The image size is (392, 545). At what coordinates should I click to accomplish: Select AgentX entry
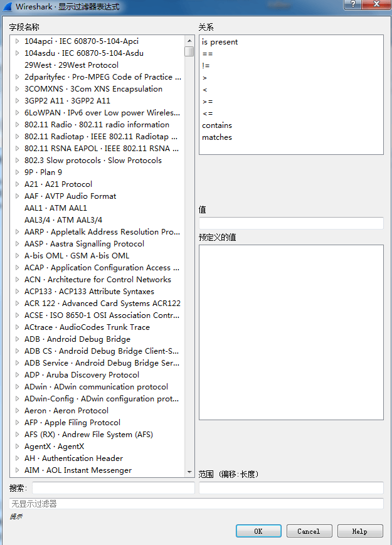point(54,447)
